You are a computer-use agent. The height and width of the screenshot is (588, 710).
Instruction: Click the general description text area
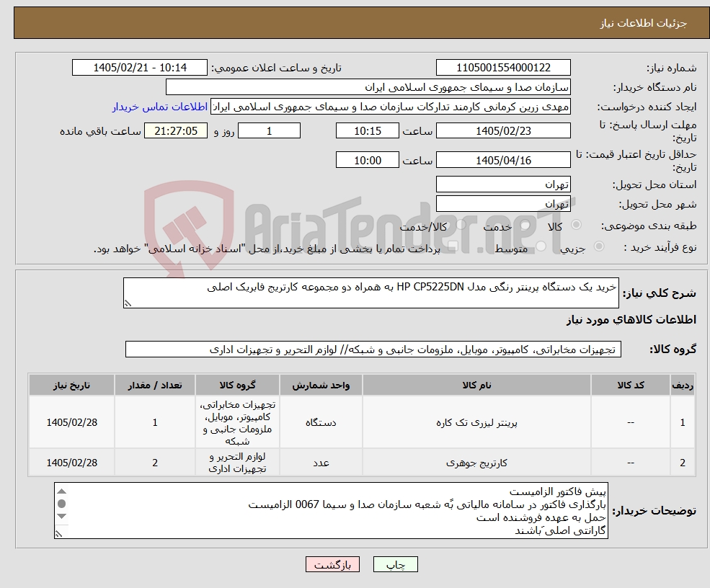click(x=370, y=293)
